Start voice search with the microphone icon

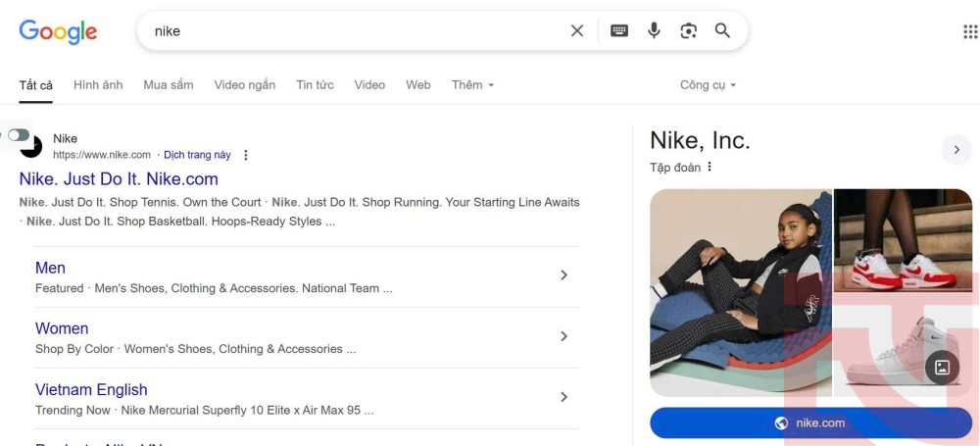654,30
